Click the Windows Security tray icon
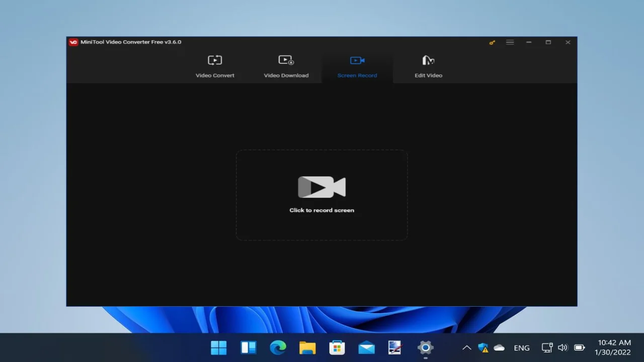The image size is (644, 362). click(483, 347)
